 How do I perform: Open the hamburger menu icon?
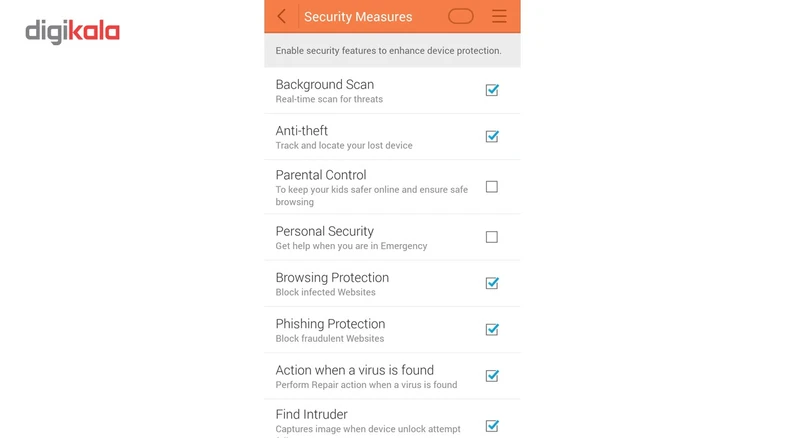click(499, 16)
